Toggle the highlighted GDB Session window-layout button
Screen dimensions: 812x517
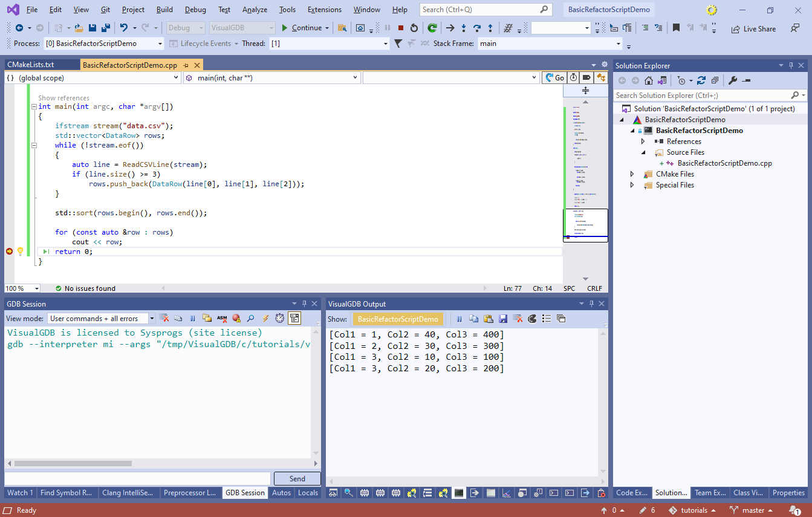(294, 318)
